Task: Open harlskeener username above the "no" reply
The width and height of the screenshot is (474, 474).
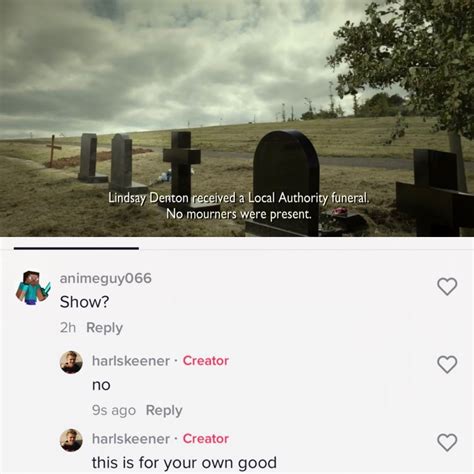Action: point(131,361)
